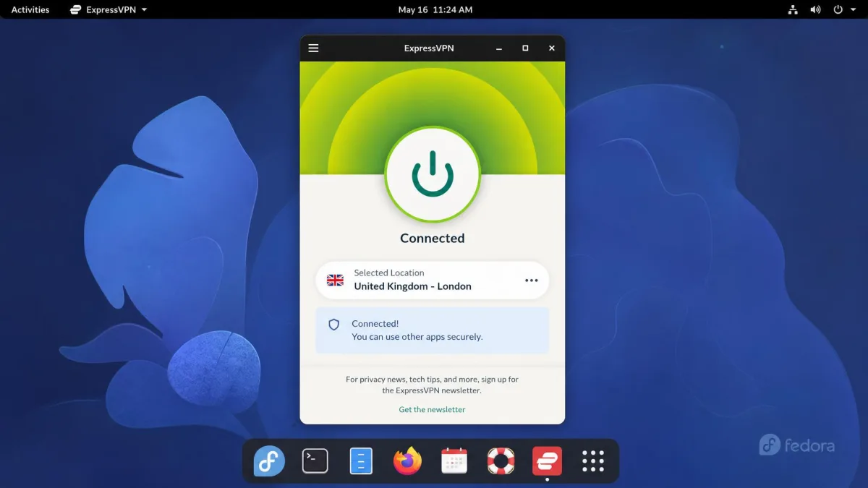Open the ExpressVPN app menu in top bar
Viewport: 868px width, 488px height.
[x=108, y=9]
